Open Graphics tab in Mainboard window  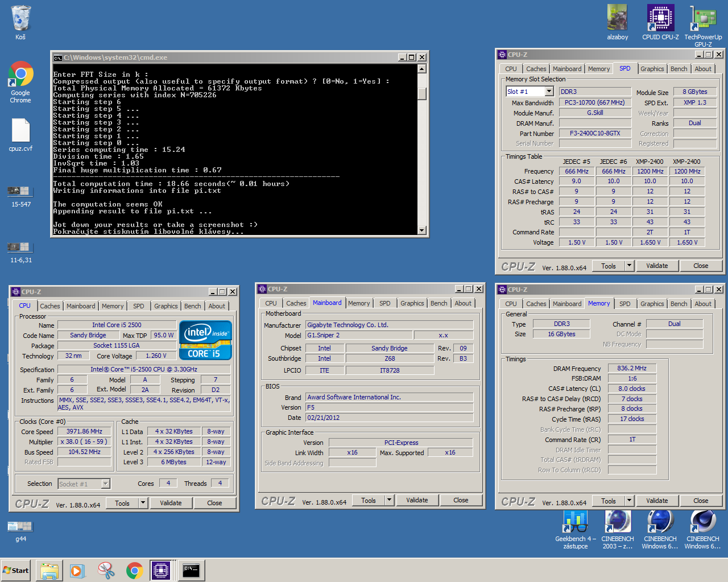412,303
